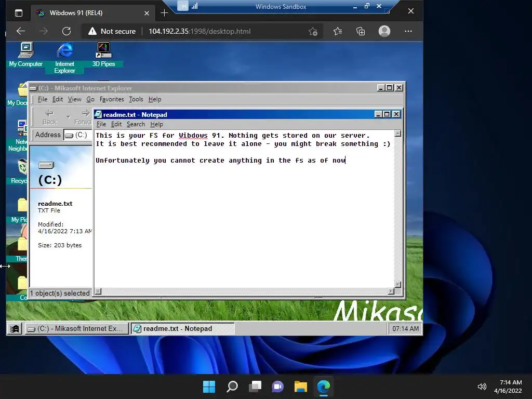Expand the Back button history arrow
532x399 pixels.
(x=68, y=117)
